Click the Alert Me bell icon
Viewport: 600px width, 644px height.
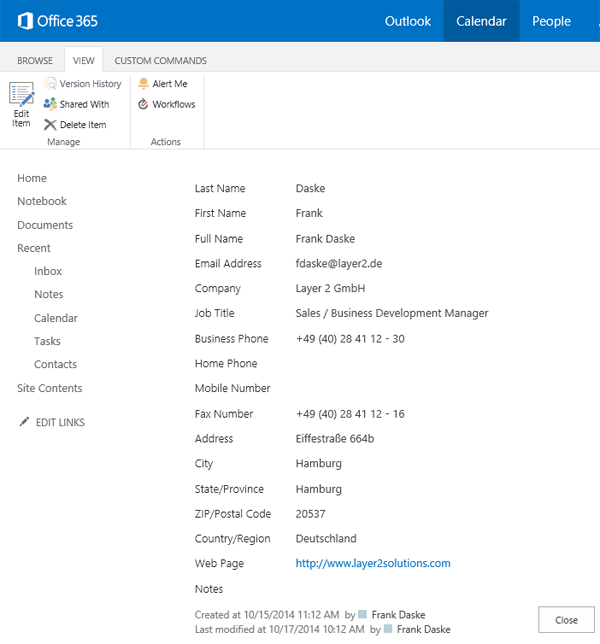pyautogui.click(x=143, y=84)
